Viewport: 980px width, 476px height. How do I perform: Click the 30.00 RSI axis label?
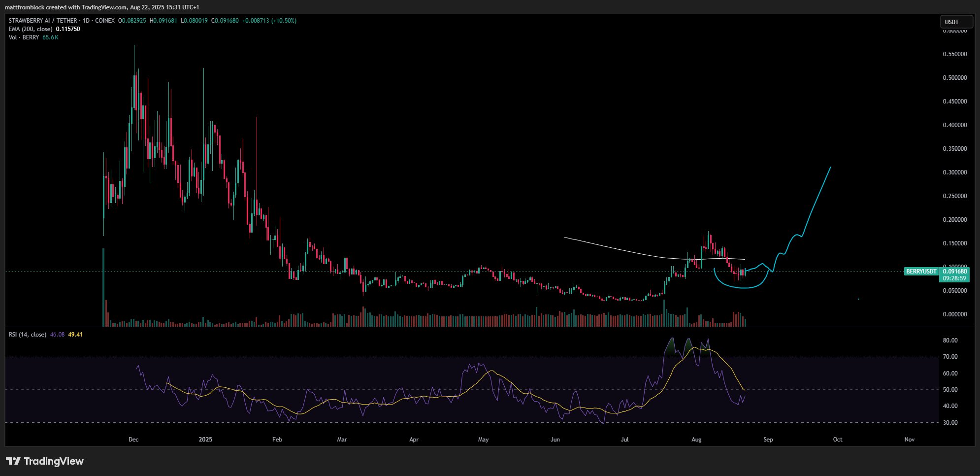click(950, 423)
